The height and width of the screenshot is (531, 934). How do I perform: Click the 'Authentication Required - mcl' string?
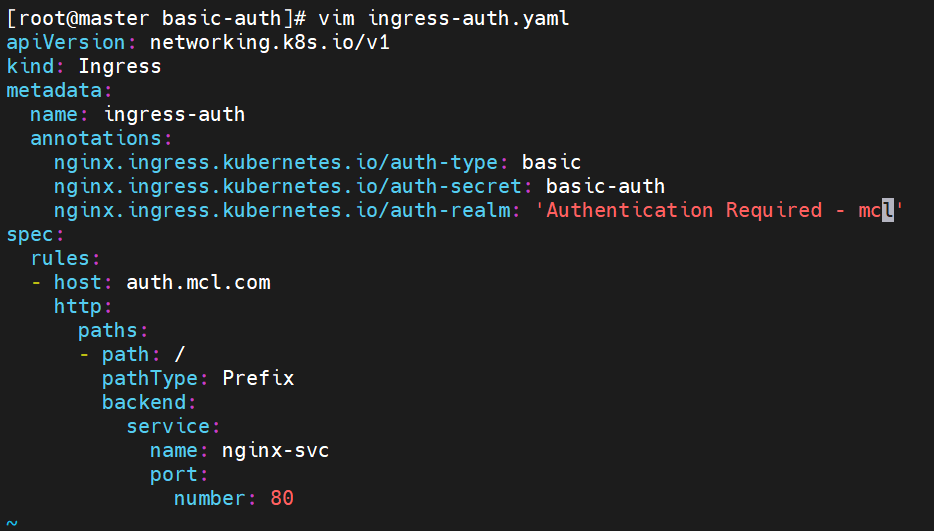[x=724, y=210]
